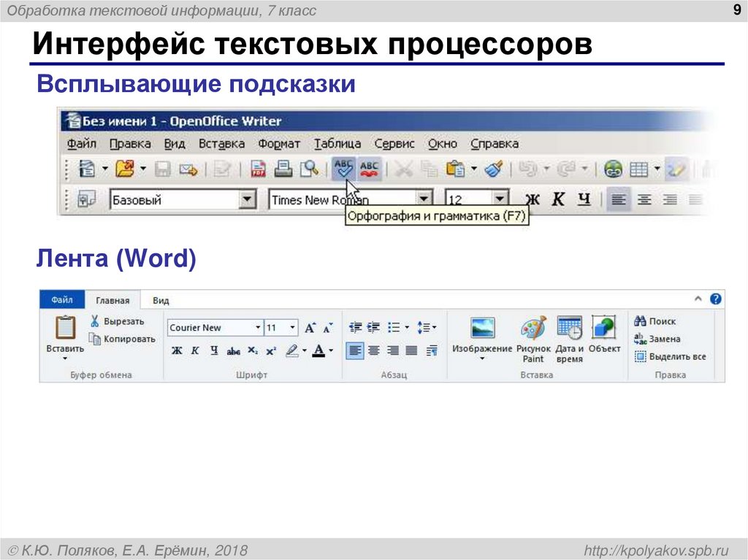Open the Таблица menu in Writer
The image size is (748, 560).
337,144
